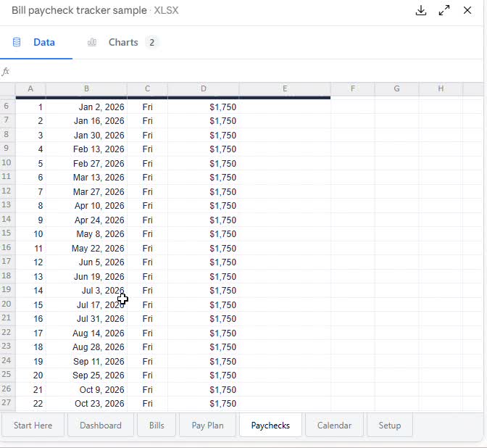Screen dimensions: 487x448
Task: Click paycheck number 22 in column A
Action: 30,404
